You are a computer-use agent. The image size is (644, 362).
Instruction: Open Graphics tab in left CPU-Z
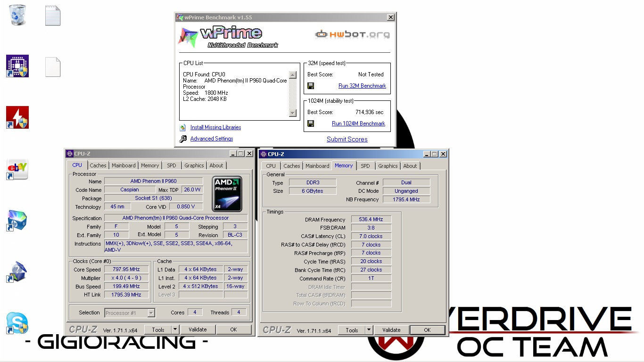[x=194, y=165]
